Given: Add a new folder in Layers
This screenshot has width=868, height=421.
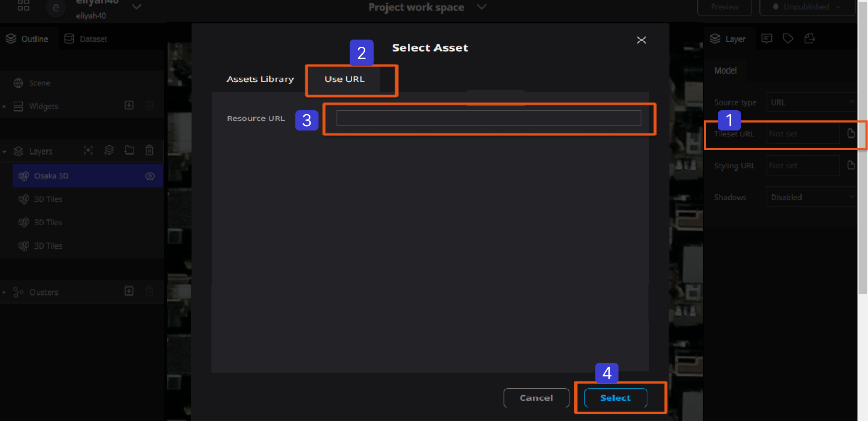Looking at the screenshot, I should [129, 150].
